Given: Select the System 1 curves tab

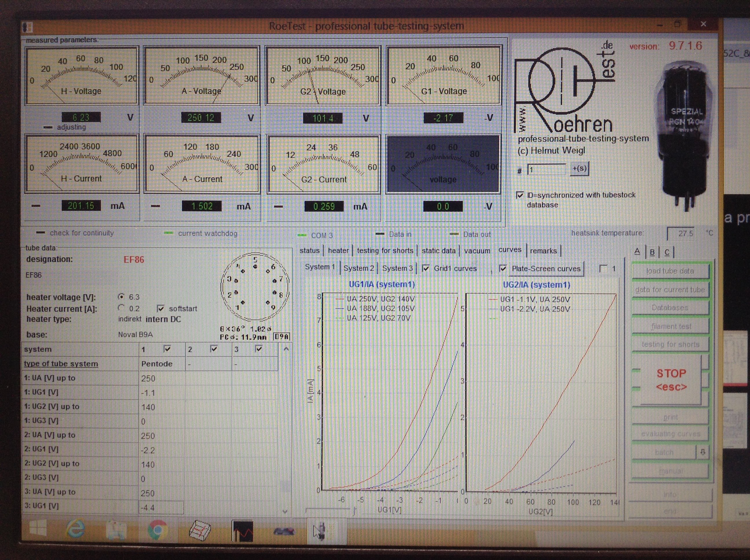Looking at the screenshot, I should click(x=320, y=267).
